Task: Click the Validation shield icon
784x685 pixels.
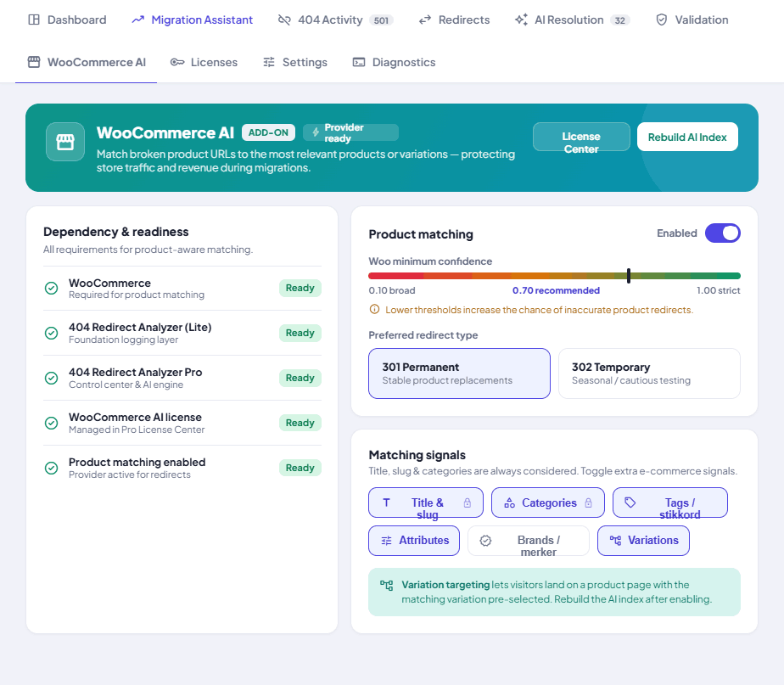Action: tap(662, 20)
